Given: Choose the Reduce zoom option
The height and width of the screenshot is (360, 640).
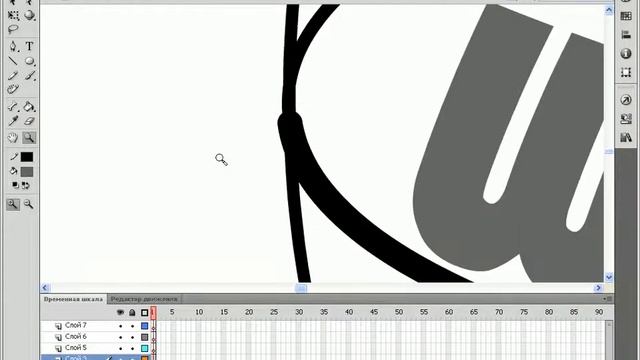Looking at the screenshot, I should (29, 204).
